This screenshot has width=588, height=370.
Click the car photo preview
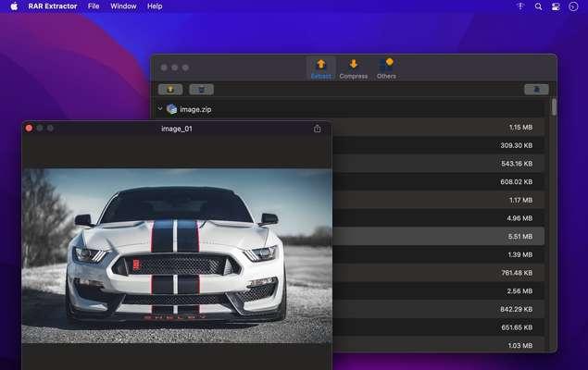(177, 256)
